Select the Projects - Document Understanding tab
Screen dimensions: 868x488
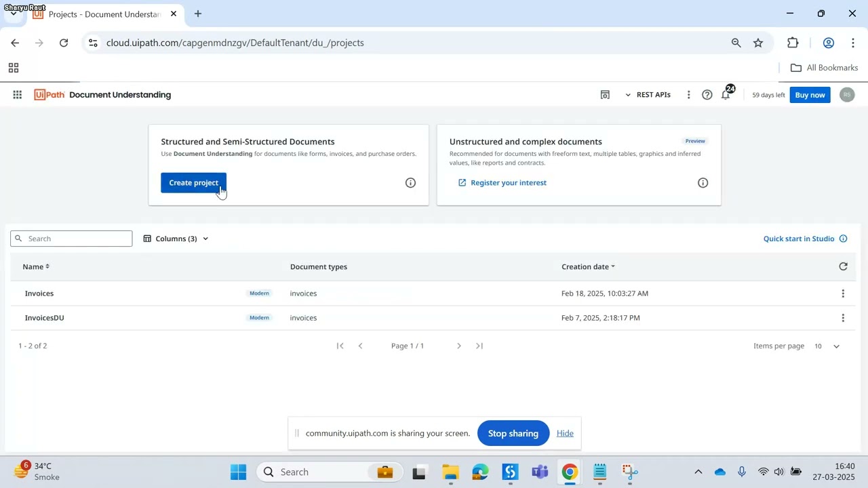(x=105, y=14)
